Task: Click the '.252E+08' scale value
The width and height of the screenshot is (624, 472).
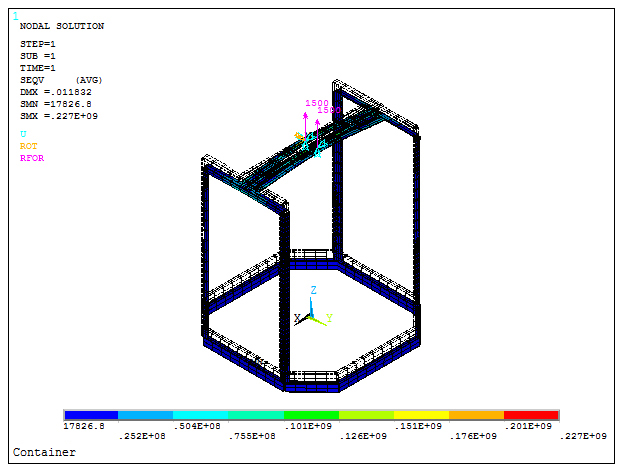Action: 142,436
